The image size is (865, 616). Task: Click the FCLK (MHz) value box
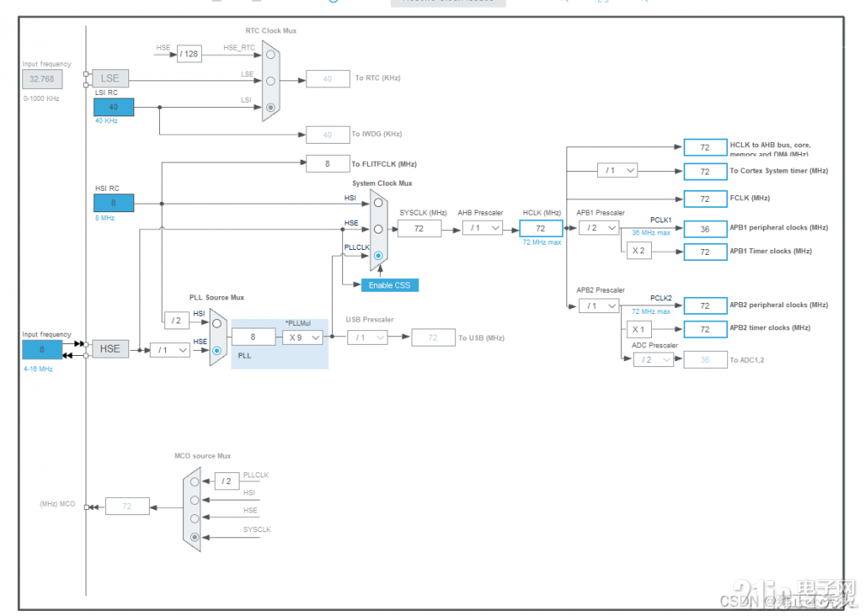(x=705, y=198)
